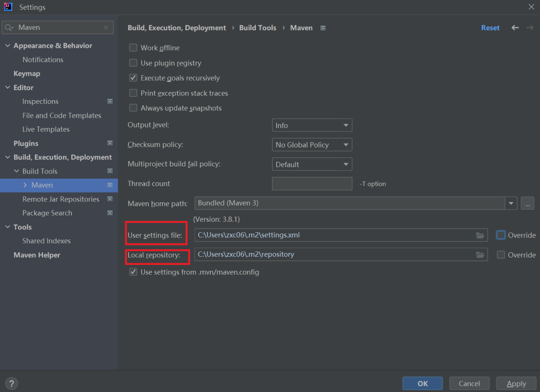Collapse the Tools tree node
Image resolution: width=540 pixels, height=392 pixels.
[8, 227]
